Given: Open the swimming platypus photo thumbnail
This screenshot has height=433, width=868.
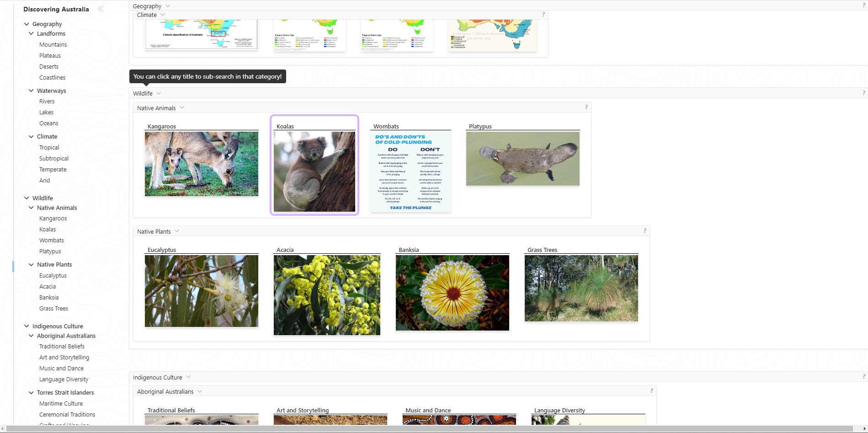Looking at the screenshot, I should pyautogui.click(x=523, y=159).
